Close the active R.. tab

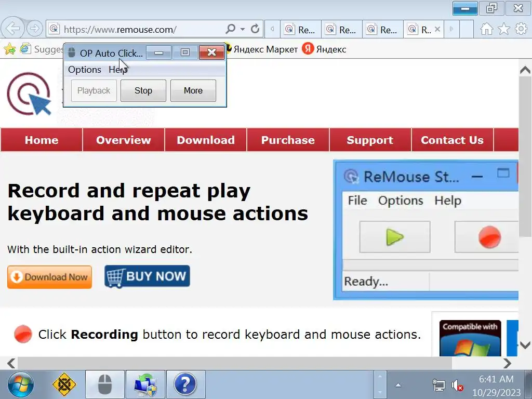[x=437, y=29]
